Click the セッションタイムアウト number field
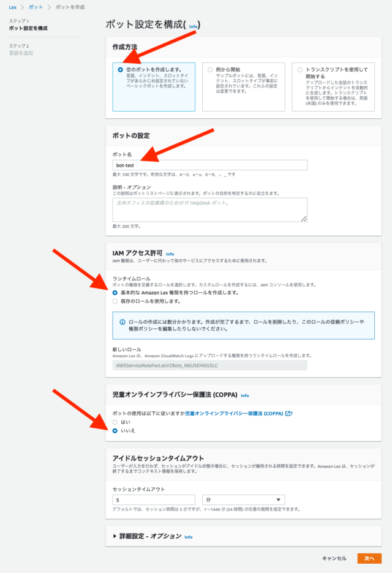This screenshot has height=573, width=392. (154, 499)
